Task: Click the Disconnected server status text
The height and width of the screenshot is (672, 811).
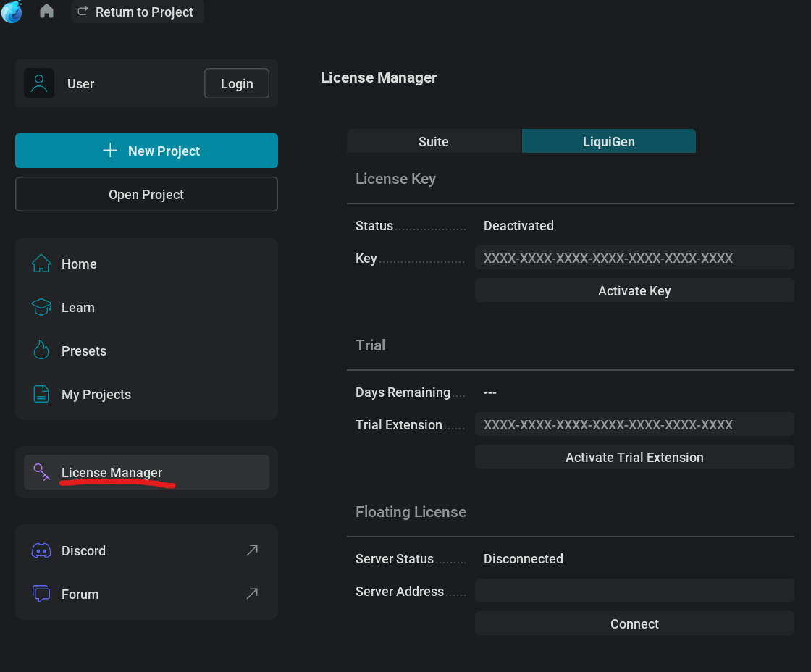Action: point(523,559)
